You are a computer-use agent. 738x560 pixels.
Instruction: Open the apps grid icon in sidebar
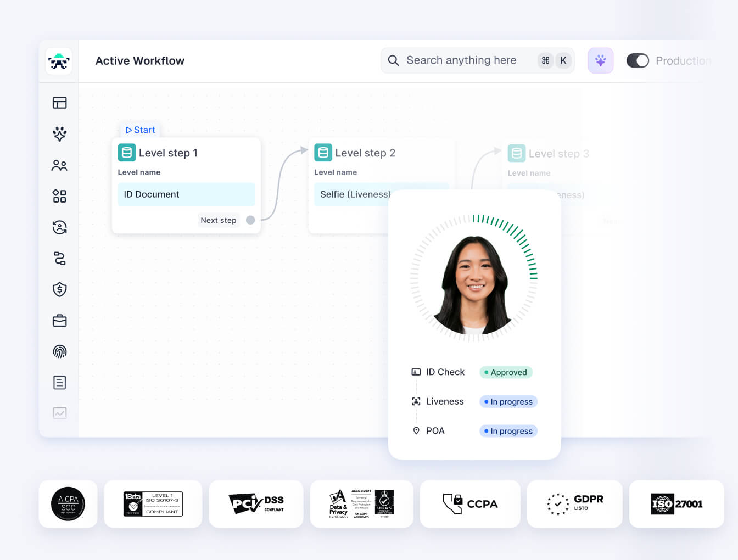[x=59, y=196]
